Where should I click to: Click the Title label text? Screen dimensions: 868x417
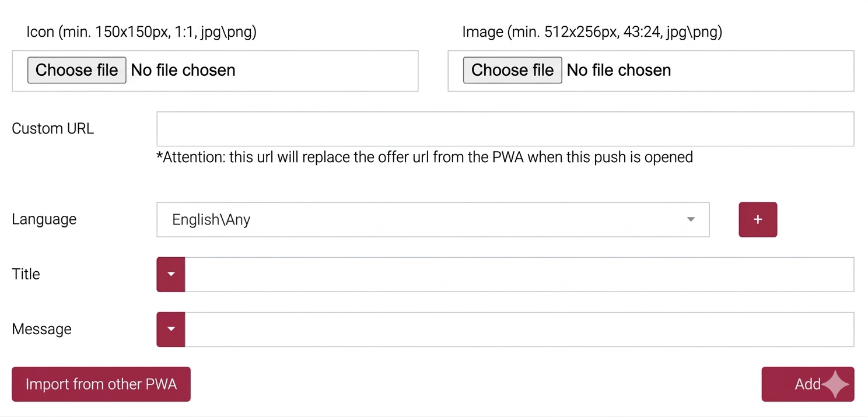coord(26,274)
